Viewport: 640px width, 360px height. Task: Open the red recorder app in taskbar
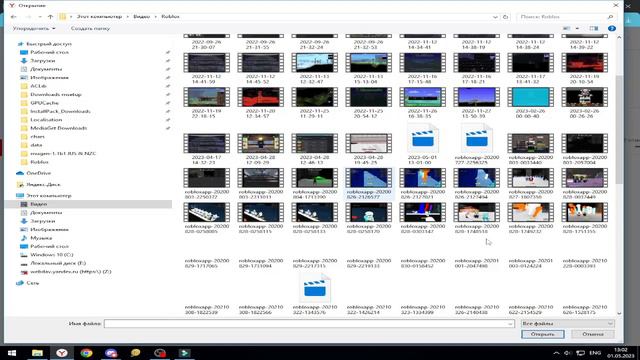[x=160, y=353]
